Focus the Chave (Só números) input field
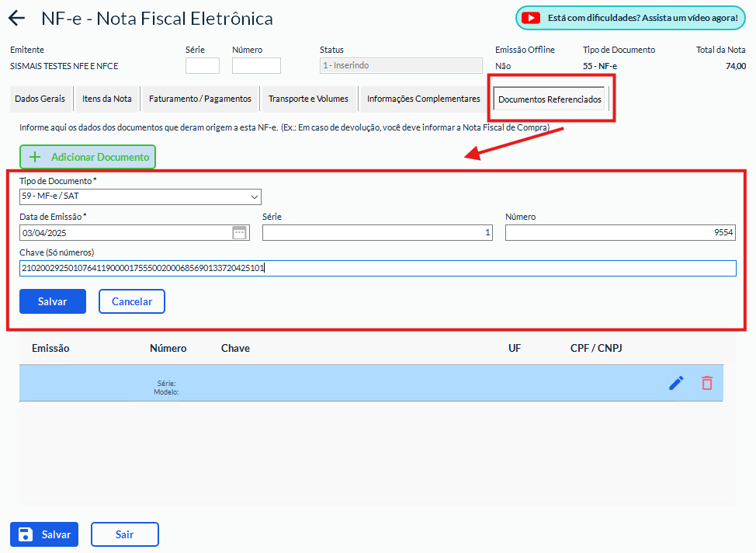Viewport: 756px width, 553px height. tap(378, 268)
